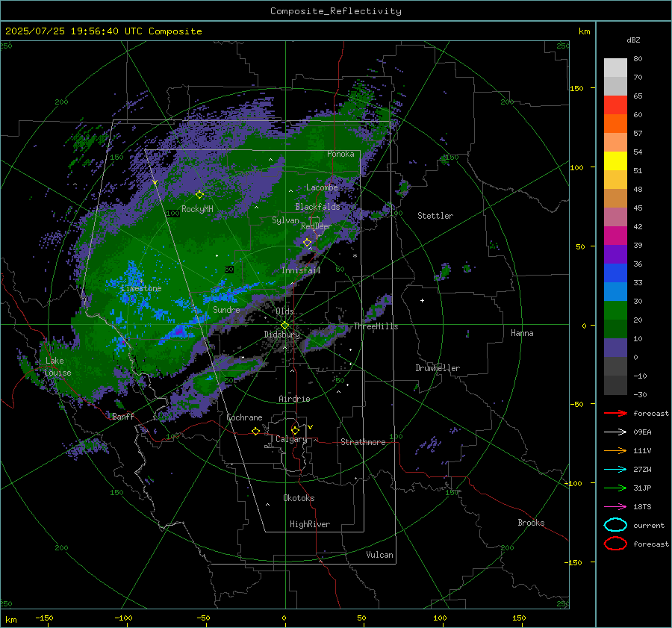Select the yellow 54 dBZ color swatch
Viewport: 672px width, 628px height.
click(615, 161)
